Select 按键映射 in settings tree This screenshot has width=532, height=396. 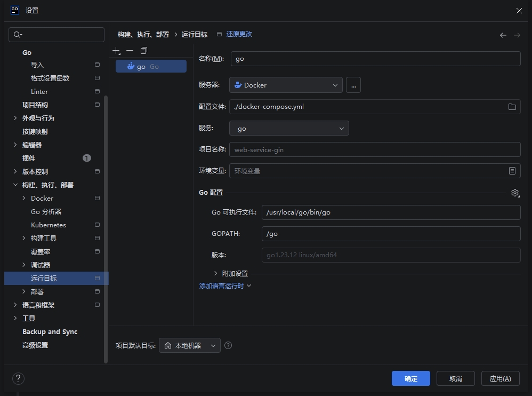(x=35, y=131)
